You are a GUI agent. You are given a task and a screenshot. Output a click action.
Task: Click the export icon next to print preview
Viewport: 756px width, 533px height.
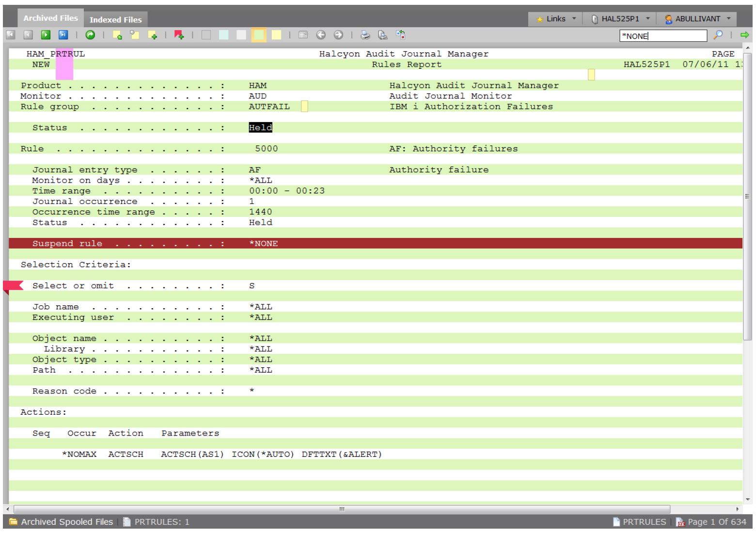click(400, 34)
